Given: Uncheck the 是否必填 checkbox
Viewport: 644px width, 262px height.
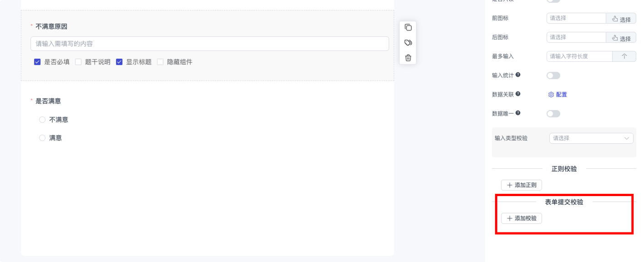Looking at the screenshot, I should pyautogui.click(x=37, y=62).
